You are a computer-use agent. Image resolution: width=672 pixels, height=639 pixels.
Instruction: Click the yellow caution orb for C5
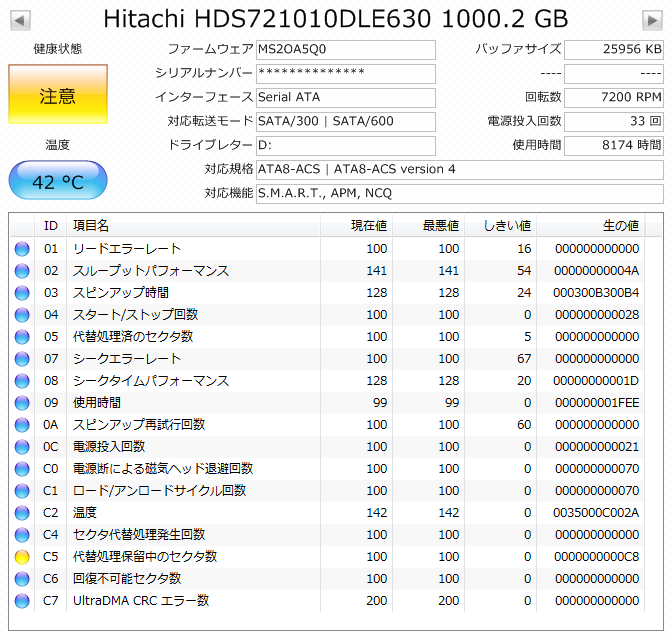(x=22, y=557)
